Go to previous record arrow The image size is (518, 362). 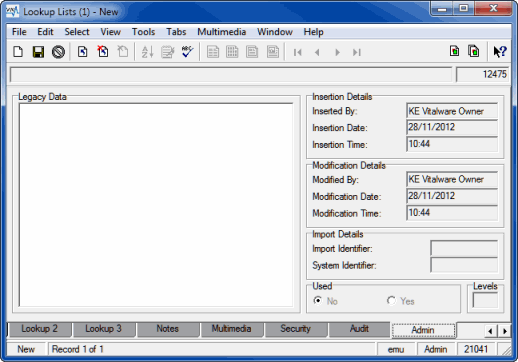click(317, 52)
